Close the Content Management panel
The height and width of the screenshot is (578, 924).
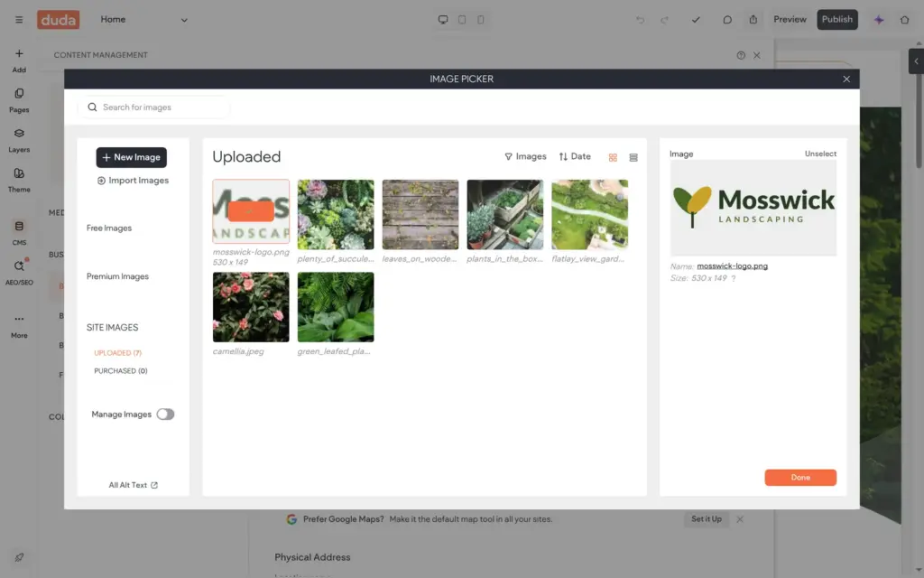point(757,55)
